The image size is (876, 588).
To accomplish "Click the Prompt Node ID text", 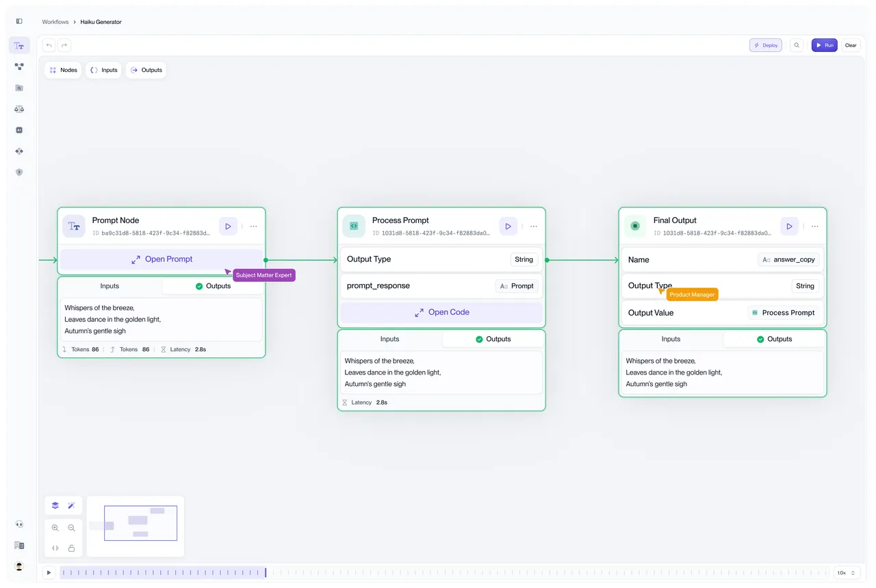I will 151,233.
